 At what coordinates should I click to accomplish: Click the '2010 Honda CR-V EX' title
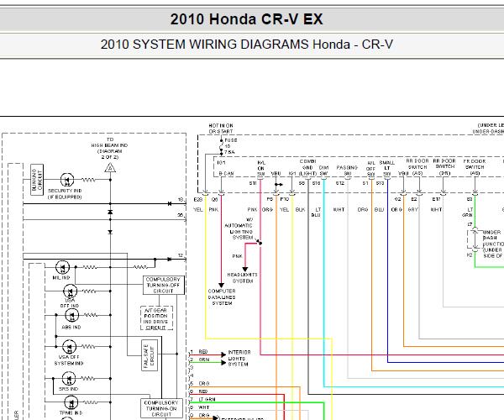click(x=246, y=19)
